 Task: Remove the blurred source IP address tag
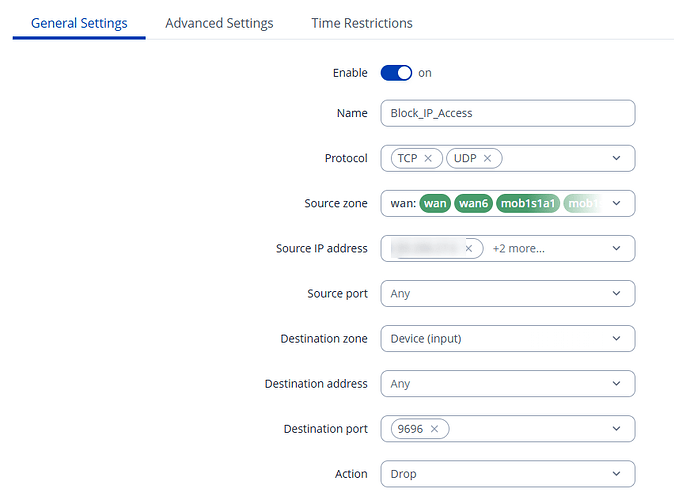pos(468,249)
